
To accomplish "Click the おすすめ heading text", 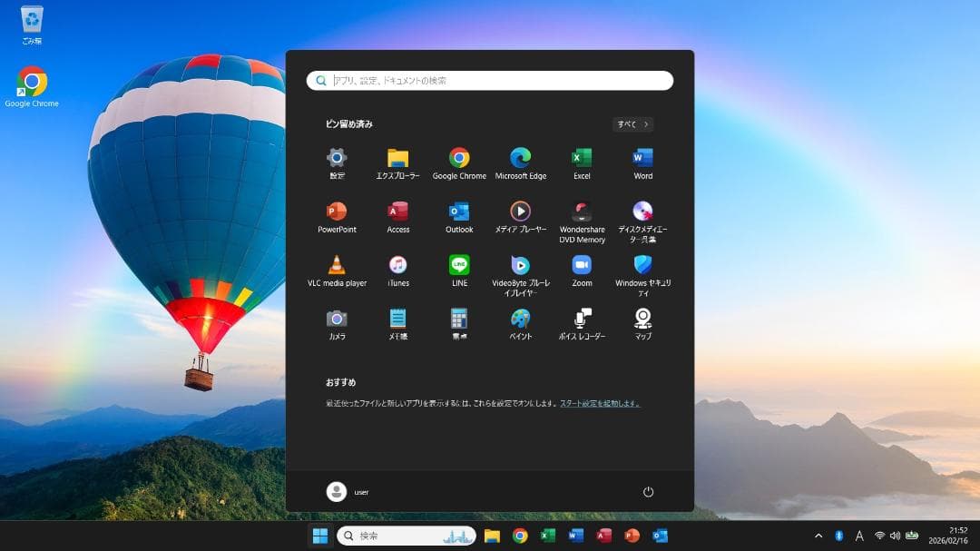I will pyautogui.click(x=340, y=382).
